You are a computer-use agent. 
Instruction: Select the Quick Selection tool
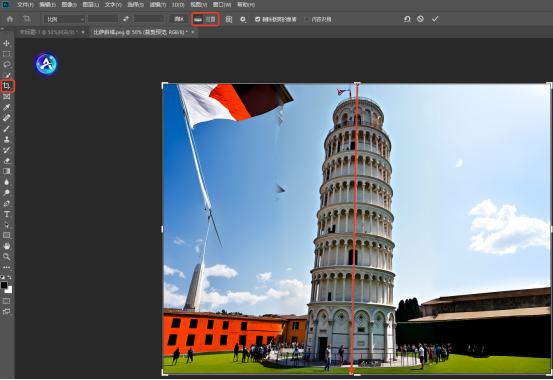click(x=6, y=75)
